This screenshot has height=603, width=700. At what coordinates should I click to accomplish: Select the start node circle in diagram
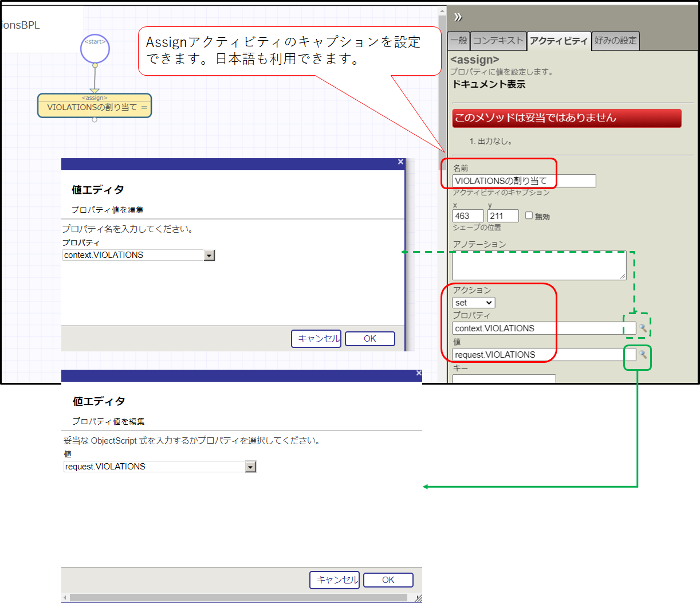95,48
